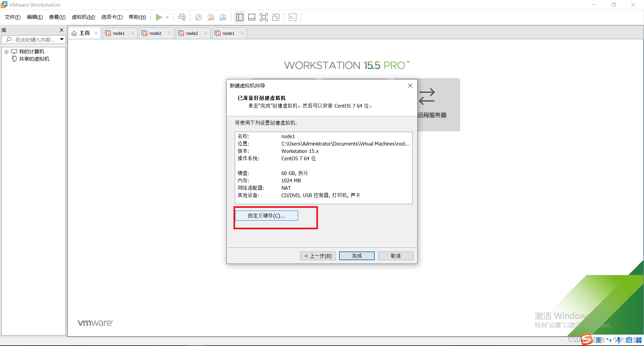The height and width of the screenshot is (346, 644).
Task: Open the 文件(F) menu
Action: pos(13,17)
